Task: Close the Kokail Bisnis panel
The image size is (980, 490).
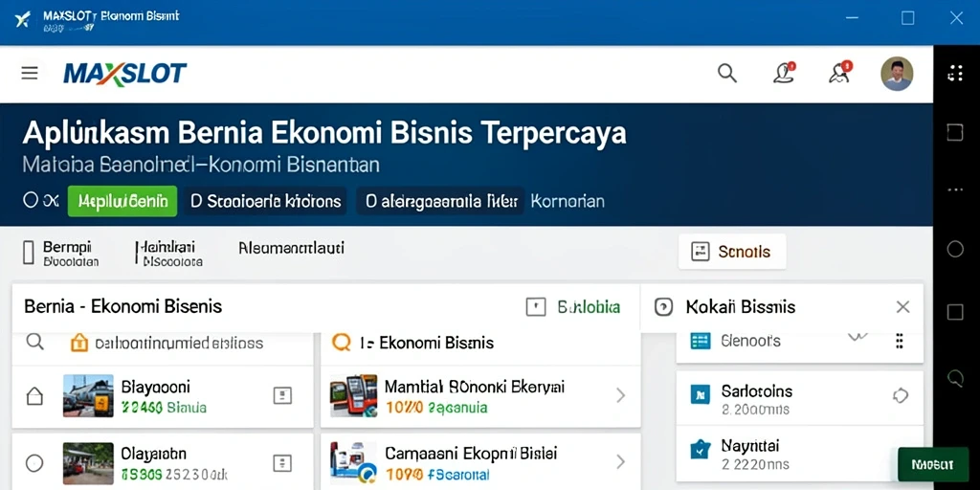Action: pos(902,307)
